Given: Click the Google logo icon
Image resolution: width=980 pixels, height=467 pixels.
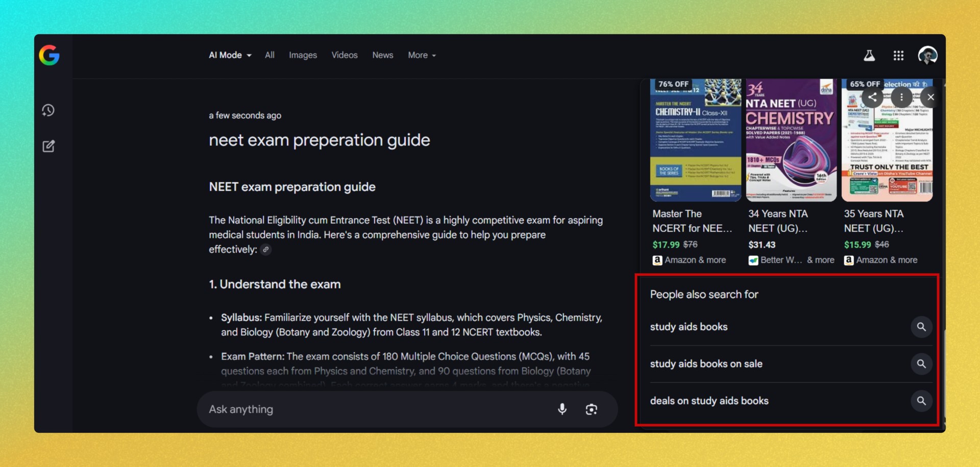Looking at the screenshot, I should click(49, 55).
